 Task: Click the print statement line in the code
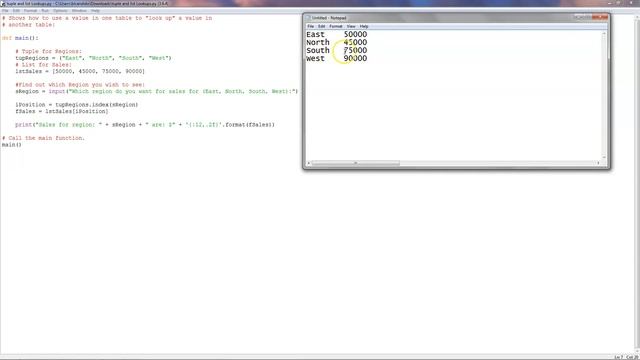coord(145,125)
